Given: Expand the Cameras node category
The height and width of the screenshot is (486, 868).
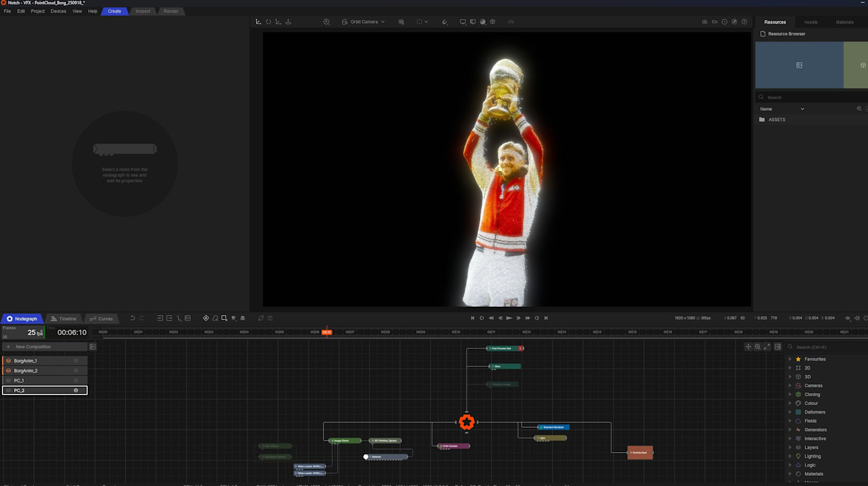Looking at the screenshot, I should (x=790, y=385).
